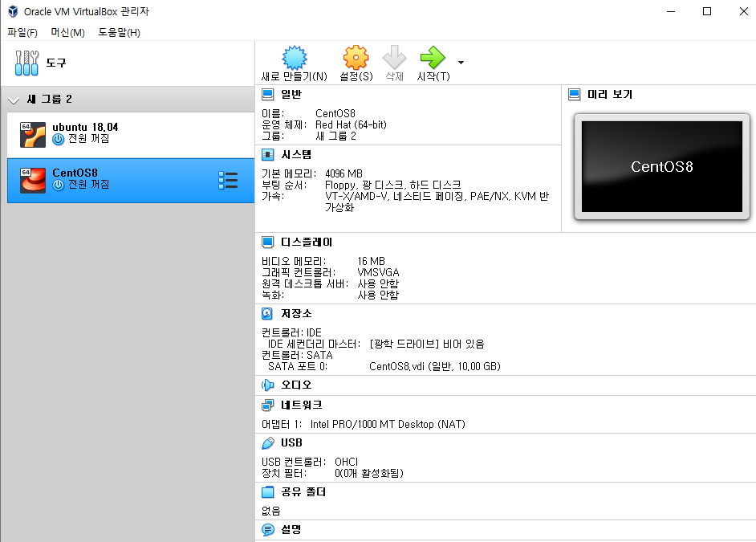
Task: Click the remote desktop 사용 안함 value
Action: (378, 283)
